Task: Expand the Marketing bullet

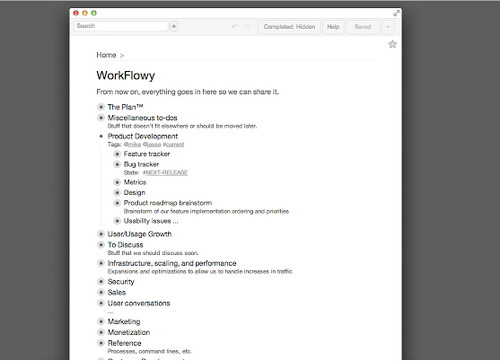Action: point(101,322)
